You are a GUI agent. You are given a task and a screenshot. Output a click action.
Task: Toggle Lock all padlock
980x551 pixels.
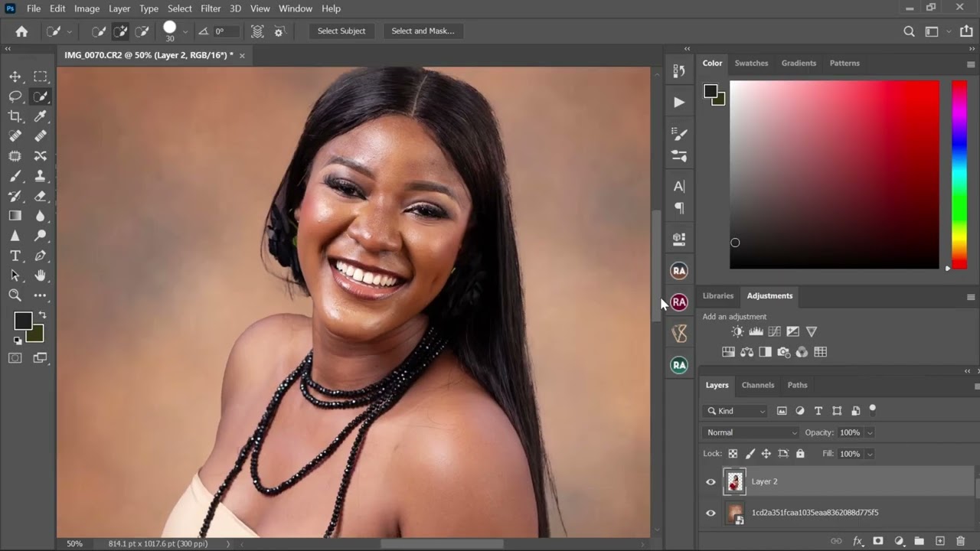[x=800, y=454]
